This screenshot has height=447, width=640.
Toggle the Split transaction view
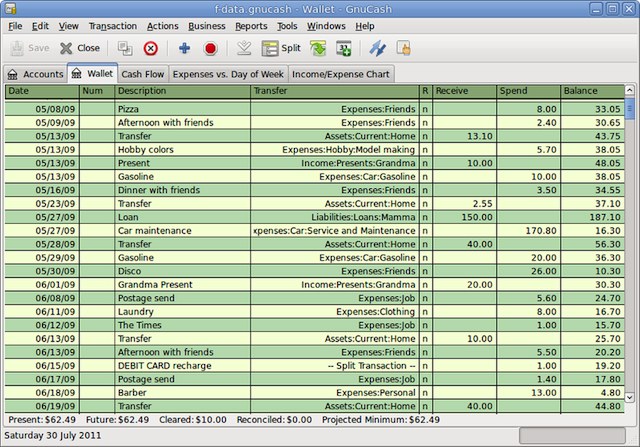(281, 48)
